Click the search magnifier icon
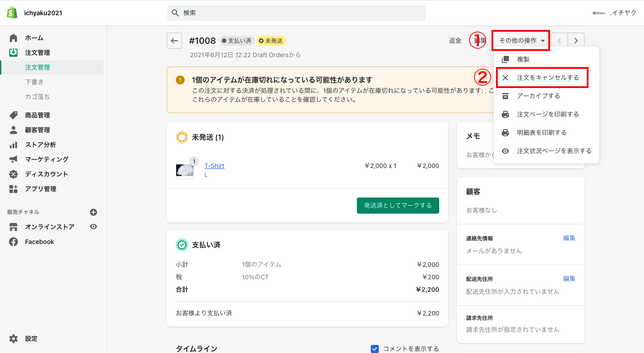The image size is (644, 353). [x=175, y=13]
